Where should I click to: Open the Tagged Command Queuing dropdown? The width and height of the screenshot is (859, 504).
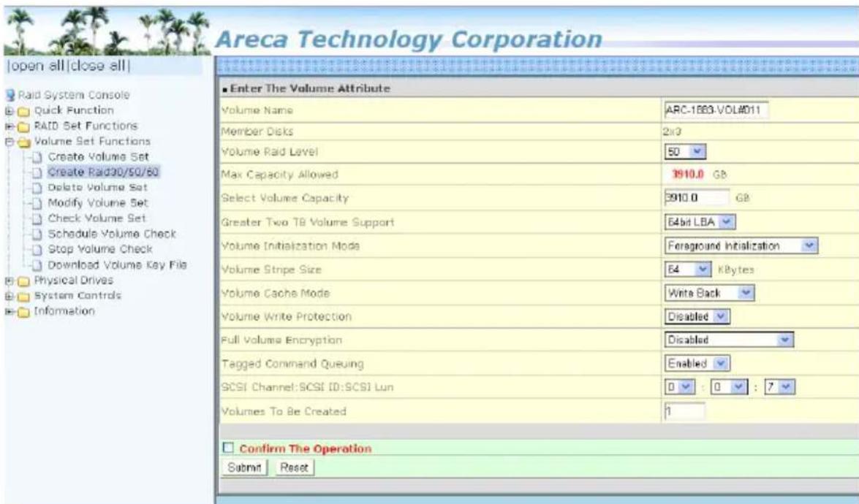click(x=697, y=363)
